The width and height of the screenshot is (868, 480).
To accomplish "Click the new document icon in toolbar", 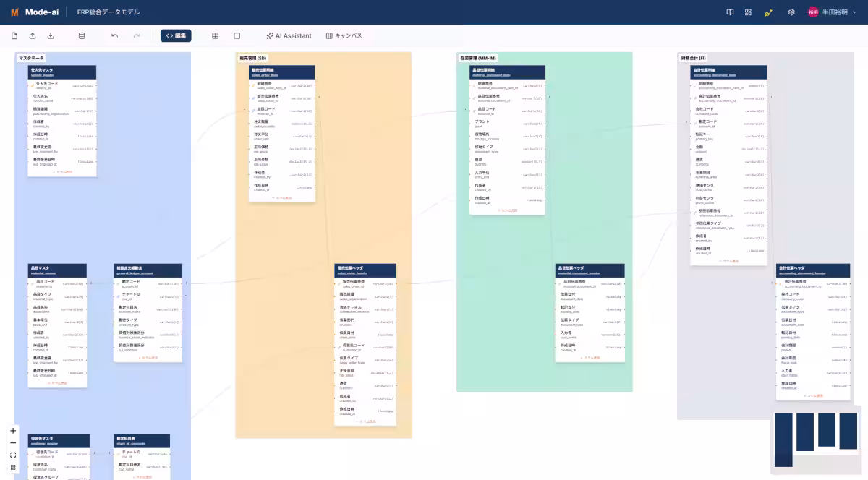I will 14,35.
